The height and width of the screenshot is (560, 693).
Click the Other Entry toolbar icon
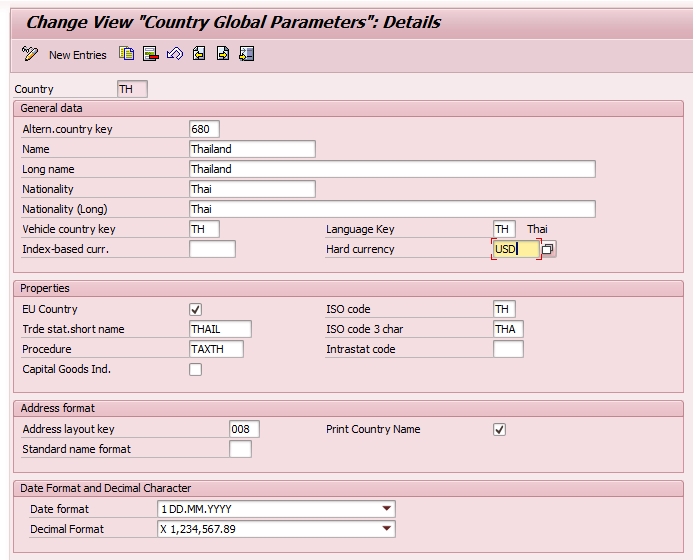point(247,53)
